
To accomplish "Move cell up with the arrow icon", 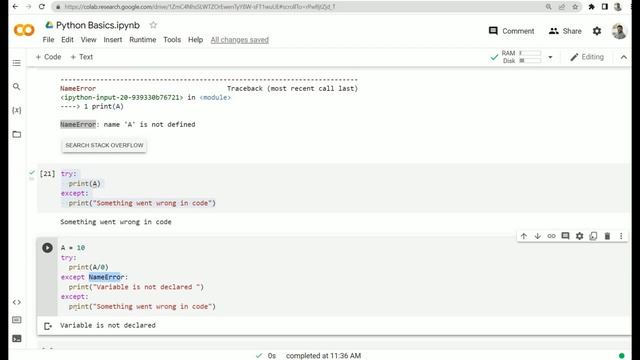I will pos(524,236).
